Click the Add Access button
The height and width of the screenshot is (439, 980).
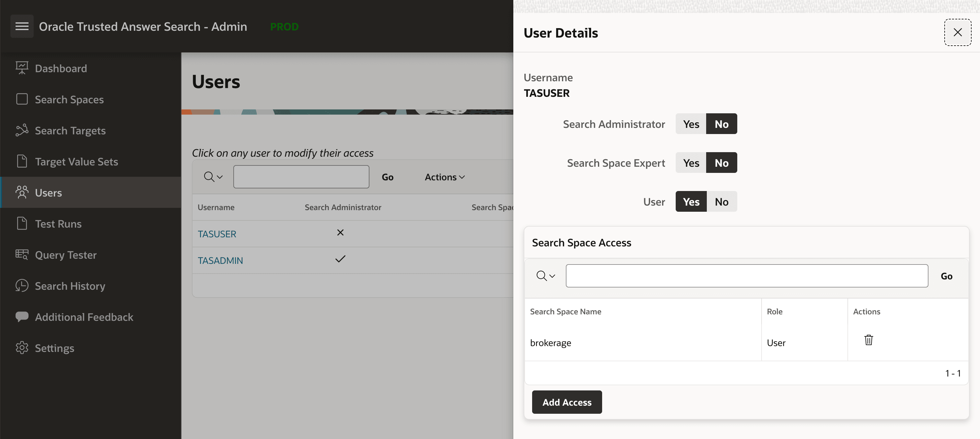566,402
